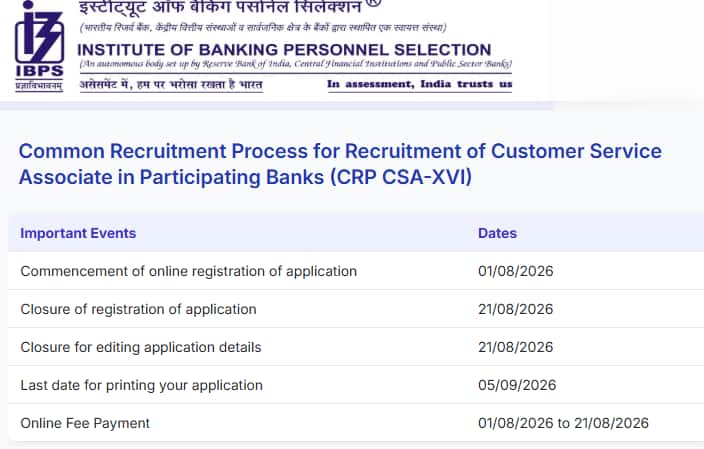The width and height of the screenshot is (704, 449).
Task: Click the CRP CSA-XVI recruitment title
Action: [340, 164]
